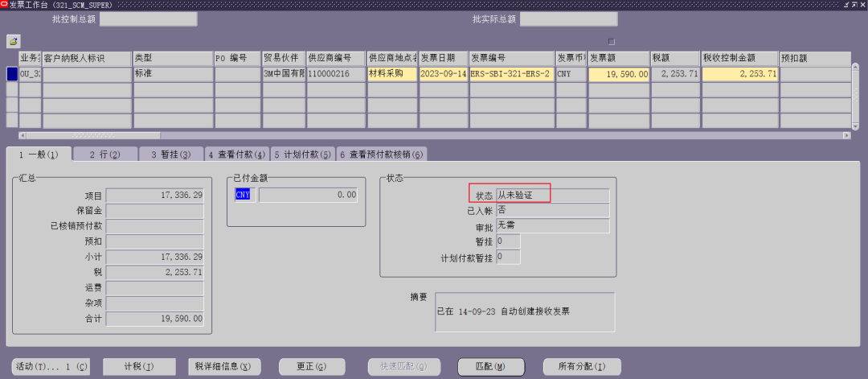This screenshot has height=379, width=868.
Task: Click the 税收控制金额 column header
Action: [739, 58]
